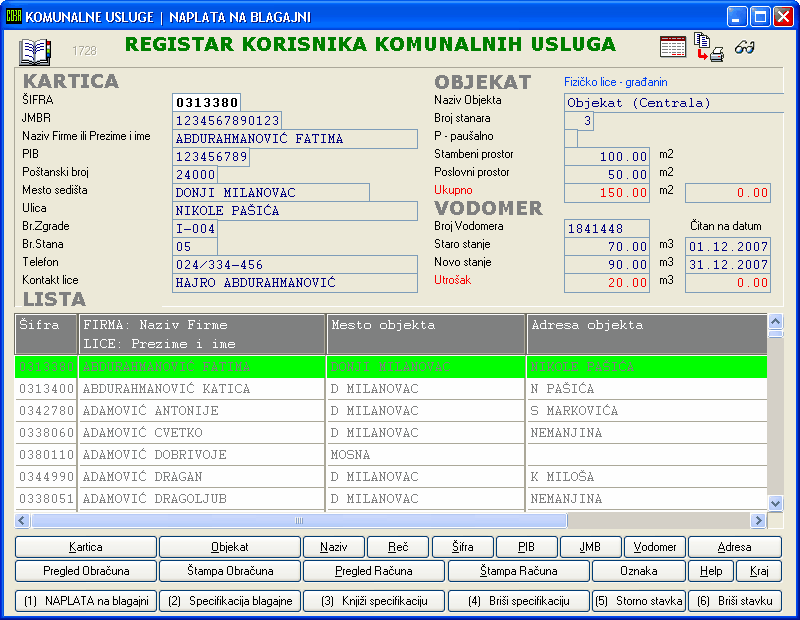Viewport: 800px width, 620px height.
Task: Click Novo stanje field 90.00
Action: coord(607,265)
